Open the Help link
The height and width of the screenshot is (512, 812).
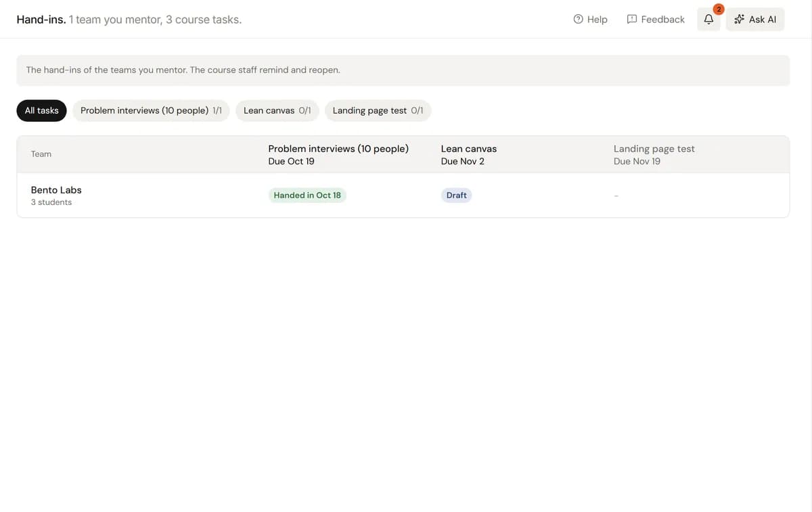590,19
